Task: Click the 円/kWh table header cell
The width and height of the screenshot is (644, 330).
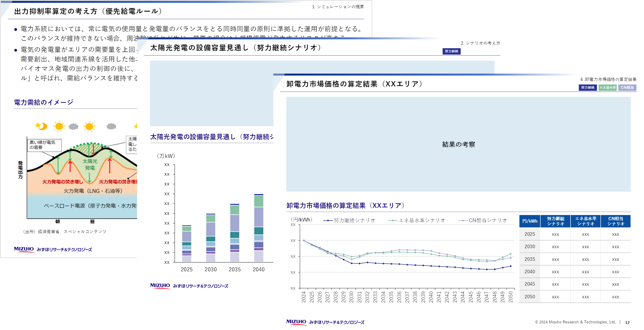Action: click(x=530, y=221)
